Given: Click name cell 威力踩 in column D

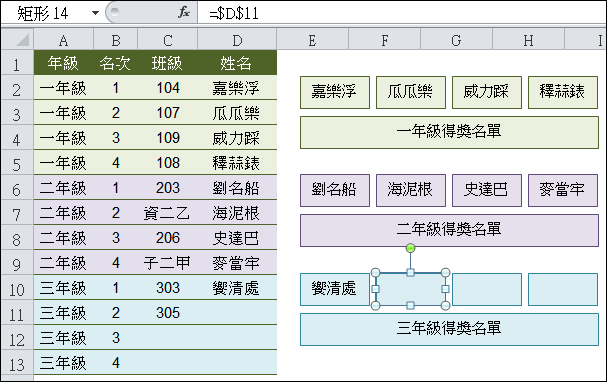Looking at the screenshot, I should pos(237,138).
